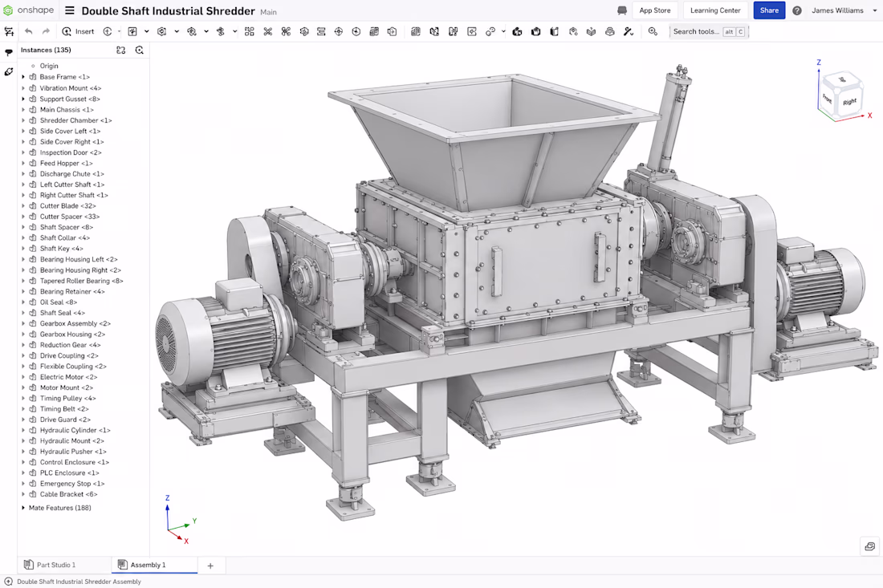Open the help question mark icon
The image size is (883, 588).
797,10
